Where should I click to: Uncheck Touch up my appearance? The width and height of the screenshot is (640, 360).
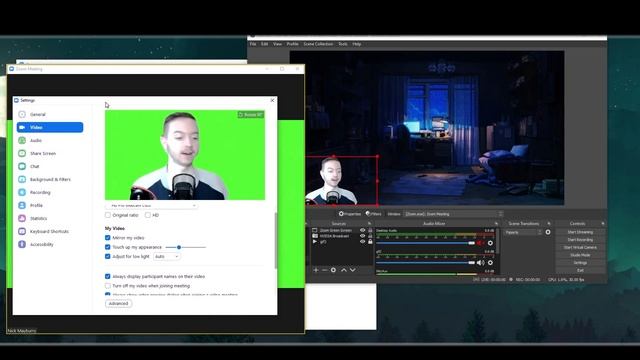108,247
